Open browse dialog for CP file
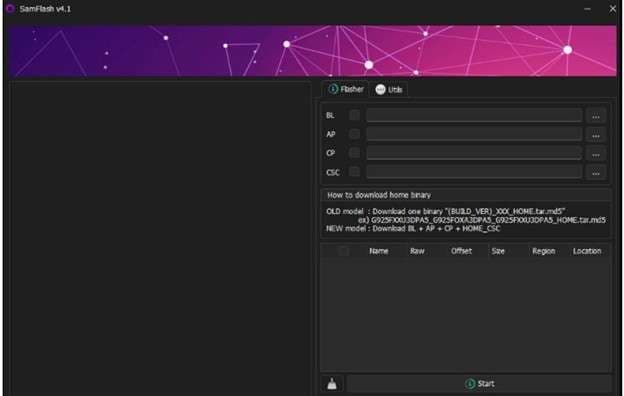 click(x=595, y=154)
